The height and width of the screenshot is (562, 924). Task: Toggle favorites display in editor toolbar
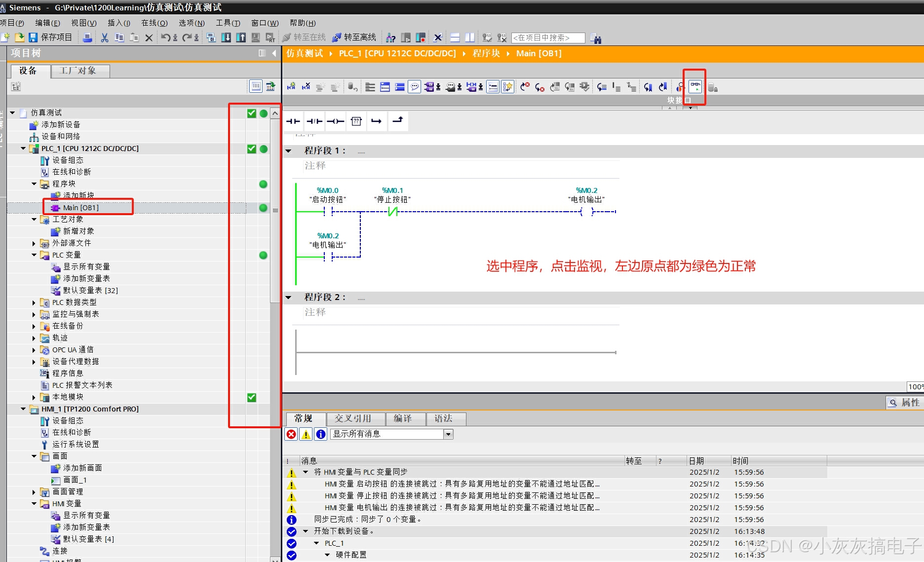tap(507, 87)
